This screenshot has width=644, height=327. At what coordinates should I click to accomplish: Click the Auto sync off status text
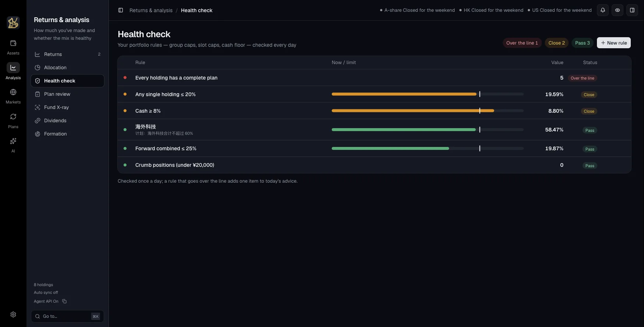(46, 292)
